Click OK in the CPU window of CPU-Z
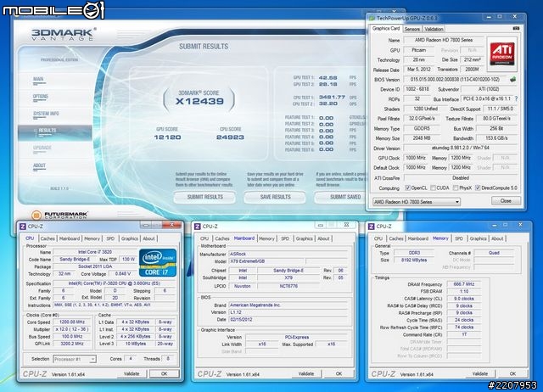 tap(164, 374)
